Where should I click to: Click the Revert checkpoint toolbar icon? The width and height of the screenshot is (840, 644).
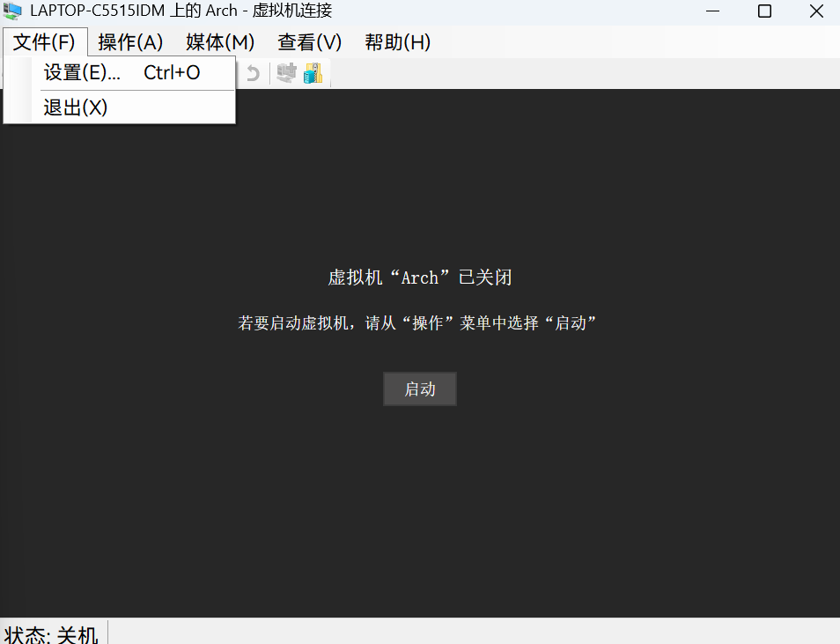pyautogui.click(x=253, y=73)
